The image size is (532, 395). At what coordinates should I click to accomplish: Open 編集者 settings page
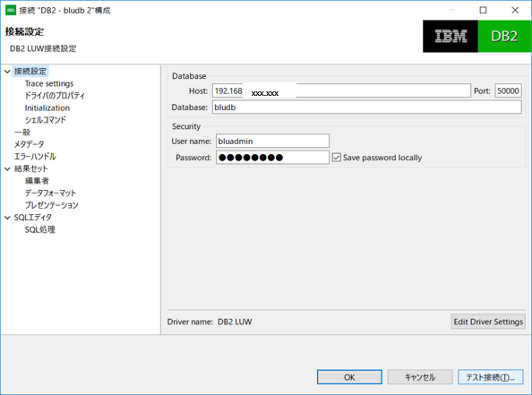37,181
